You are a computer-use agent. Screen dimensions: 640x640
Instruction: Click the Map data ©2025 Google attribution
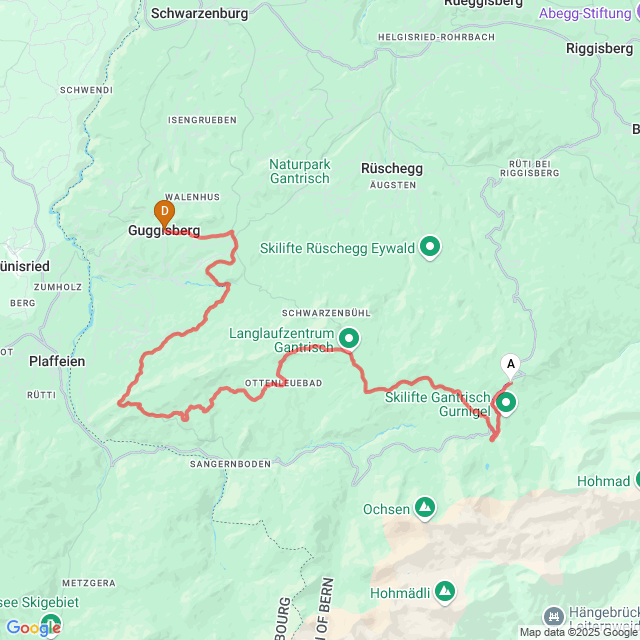click(x=579, y=633)
